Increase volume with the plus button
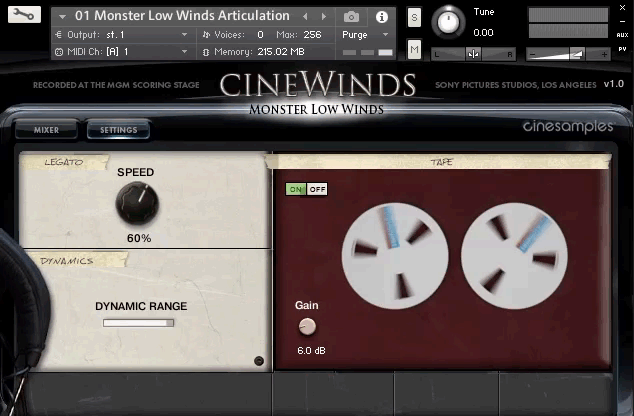 [x=604, y=54]
